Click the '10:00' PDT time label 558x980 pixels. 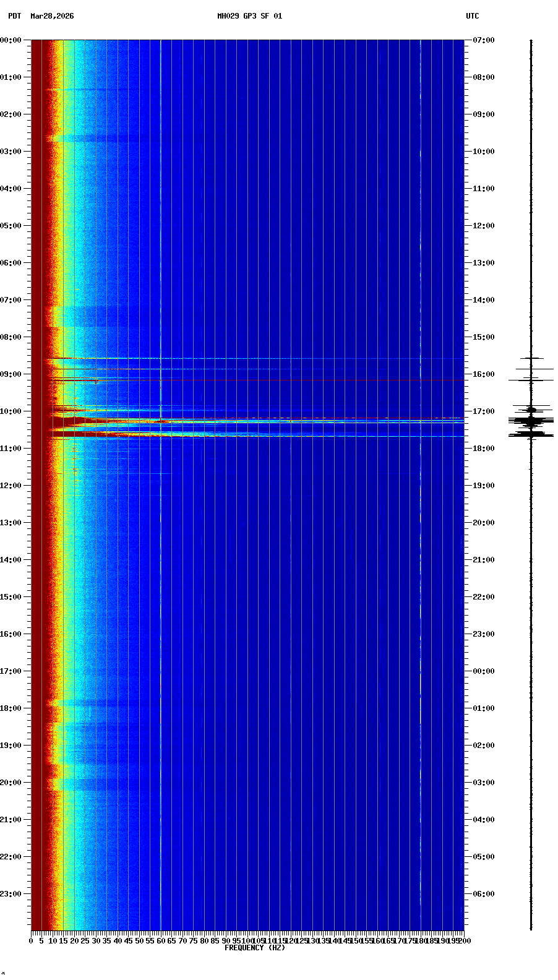pos(11,411)
